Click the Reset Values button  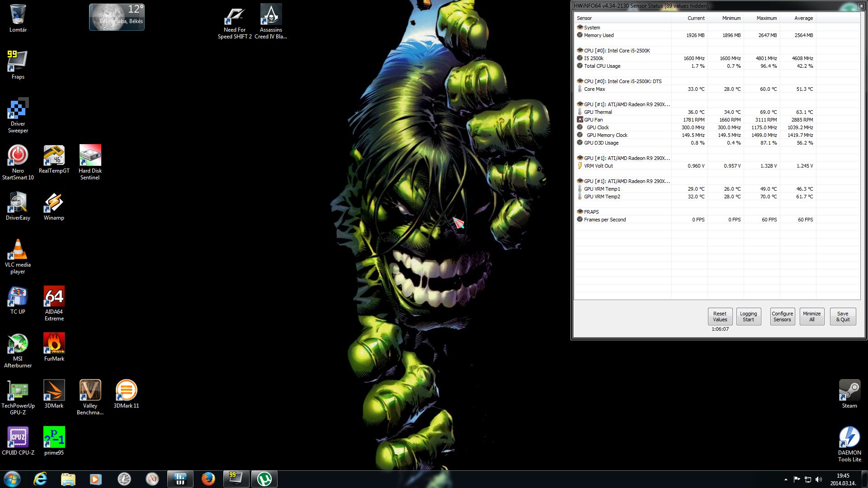(x=720, y=316)
